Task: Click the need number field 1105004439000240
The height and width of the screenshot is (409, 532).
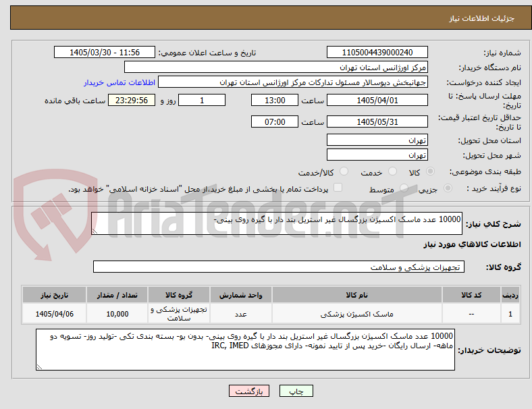Action: point(377,53)
